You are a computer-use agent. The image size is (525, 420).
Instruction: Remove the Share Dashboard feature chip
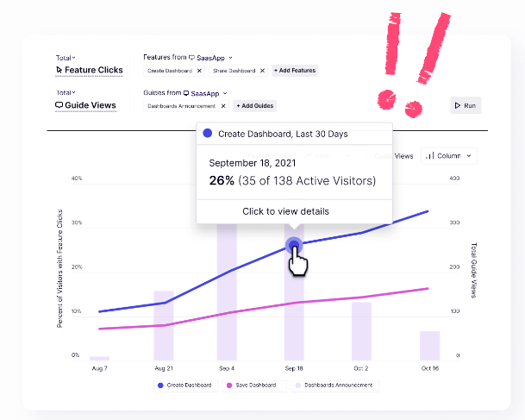click(x=262, y=71)
